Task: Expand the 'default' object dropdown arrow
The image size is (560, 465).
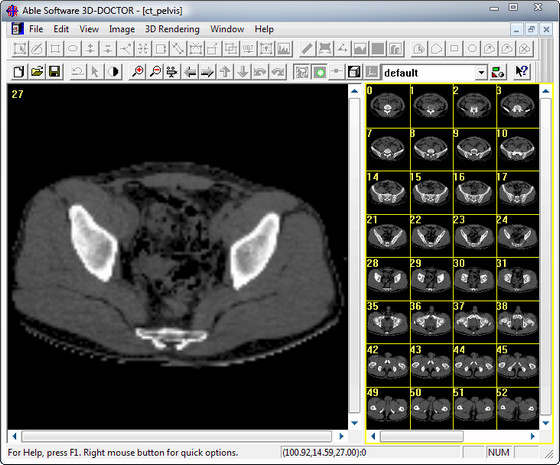Action: (x=481, y=73)
